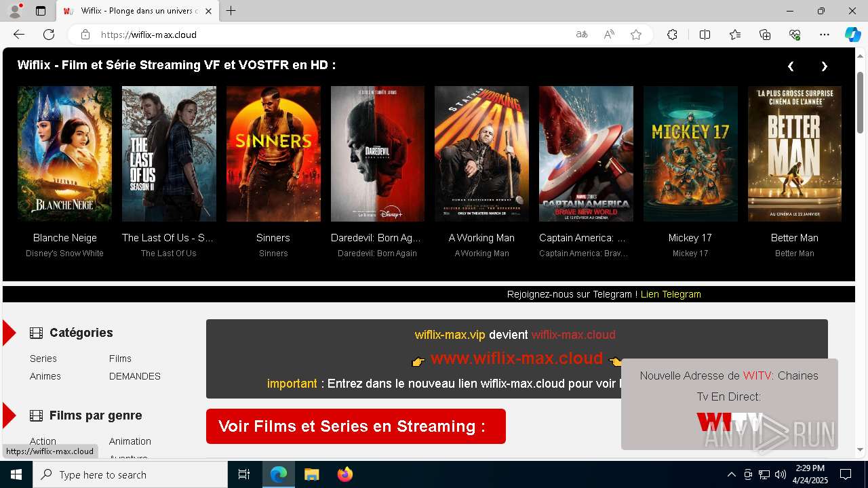
Task: View site information padlock icon
Action: click(x=85, y=35)
